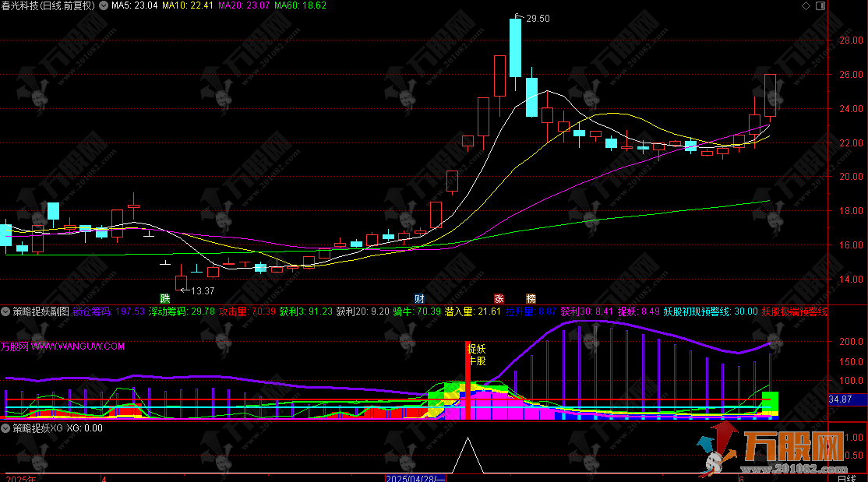
Task: Click the blue 财 info marker
Action: pyautogui.click(x=419, y=298)
